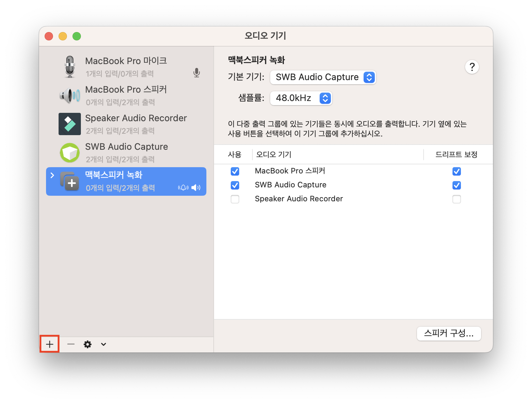Uncheck 사용 for SWB Audio Capture
The height and width of the screenshot is (404, 532).
pyautogui.click(x=235, y=185)
